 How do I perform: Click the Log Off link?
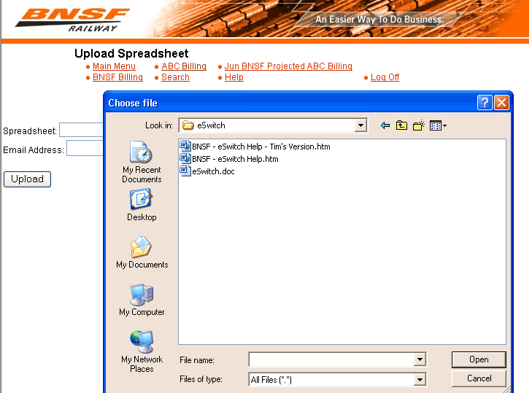pos(385,77)
